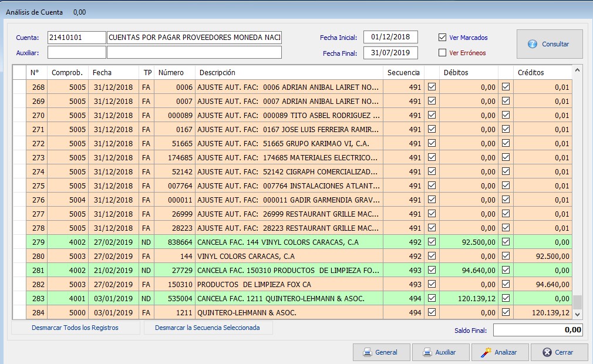Click the Saldo Final value field

click(538, 330)
